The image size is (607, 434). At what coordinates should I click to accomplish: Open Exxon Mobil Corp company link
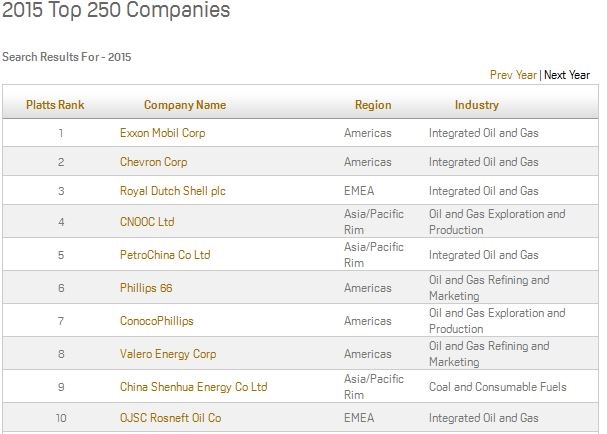click(162, 133)
